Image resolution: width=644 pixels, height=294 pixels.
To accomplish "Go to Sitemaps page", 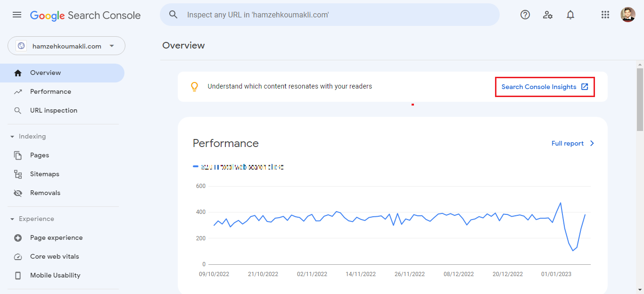I will [x=44, y=174].
